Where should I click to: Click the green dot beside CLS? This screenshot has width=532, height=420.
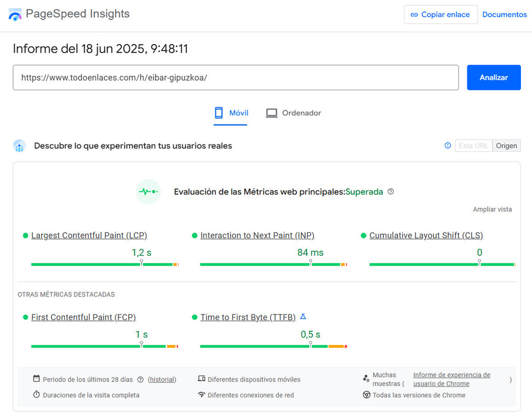coord(363,236)
